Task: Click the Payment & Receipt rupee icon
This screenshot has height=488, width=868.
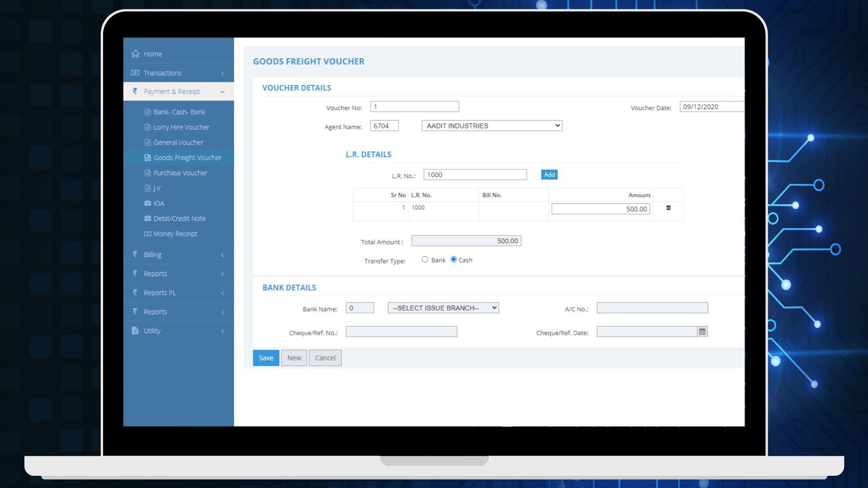Action: pyautogui.click(x=135, y=91)
